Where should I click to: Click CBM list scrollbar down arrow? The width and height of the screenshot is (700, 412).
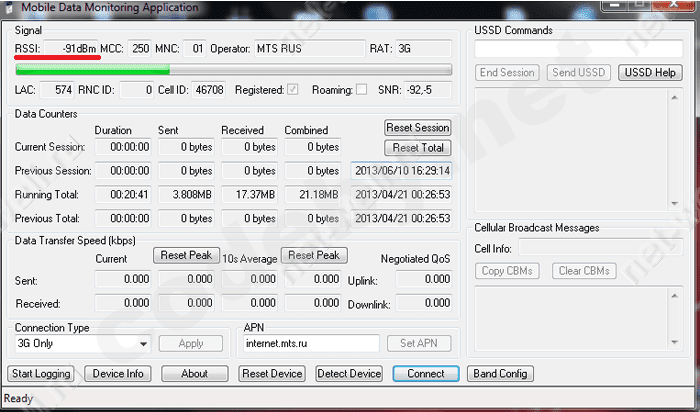coord(675,342)
